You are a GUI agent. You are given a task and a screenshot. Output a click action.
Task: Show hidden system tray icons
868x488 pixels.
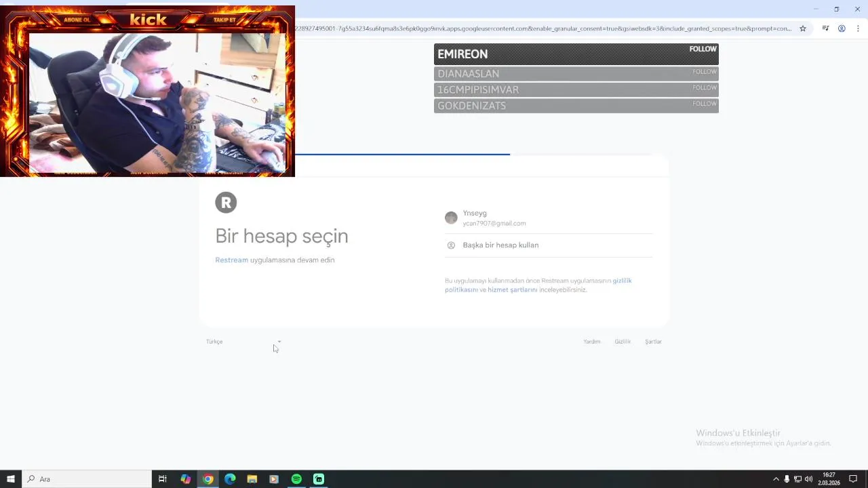pos(776,479)
